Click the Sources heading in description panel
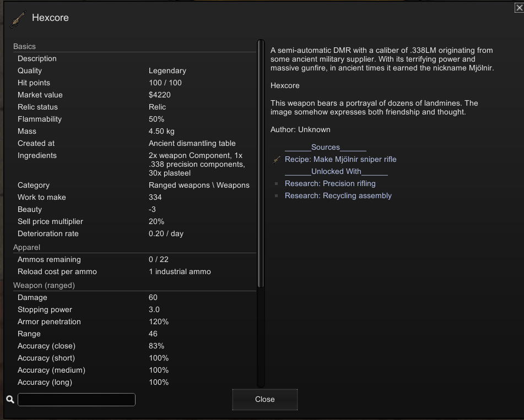Viewport: 524px width, 420px height. [326, 147]
